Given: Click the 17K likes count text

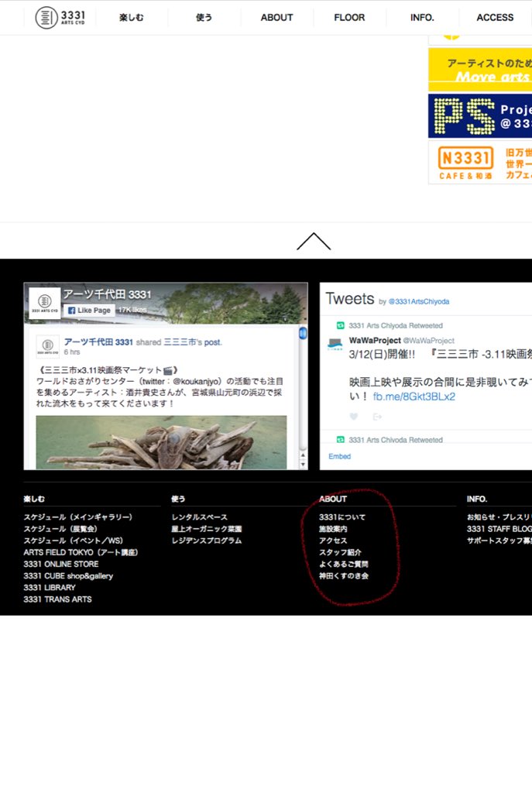Looking at the screenshot, I should click(x=132, y=310).
